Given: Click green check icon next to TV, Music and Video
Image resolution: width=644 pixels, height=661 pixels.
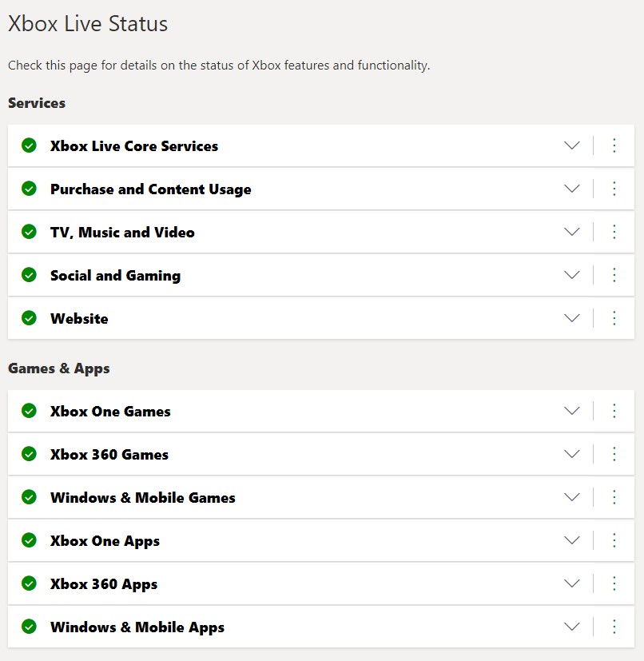Looking at the screenshot, I should 29,232.
